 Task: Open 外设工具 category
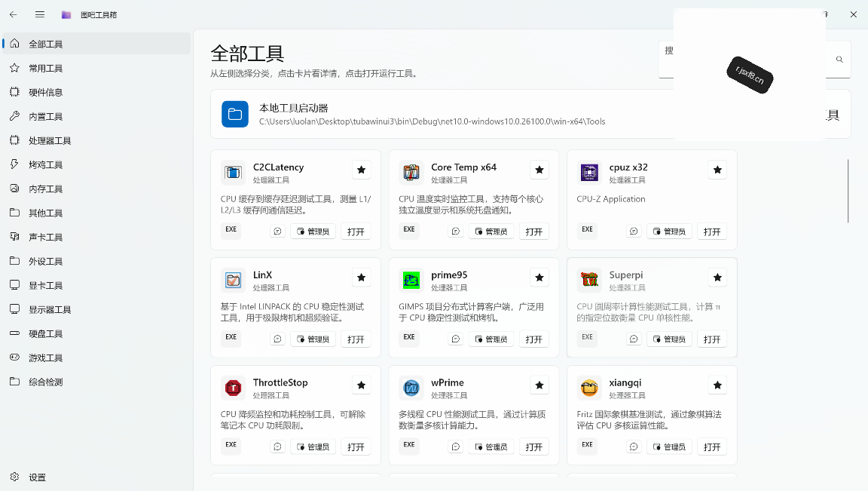(96, 261)
